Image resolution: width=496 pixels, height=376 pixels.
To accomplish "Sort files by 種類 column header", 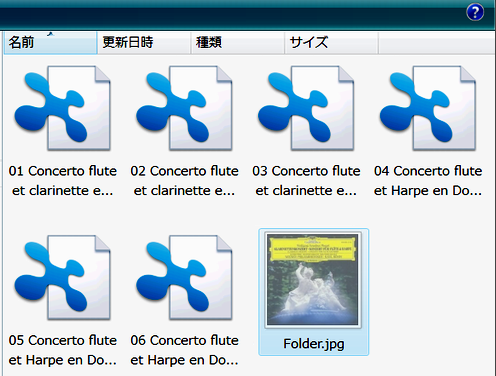I will (238, 43).
